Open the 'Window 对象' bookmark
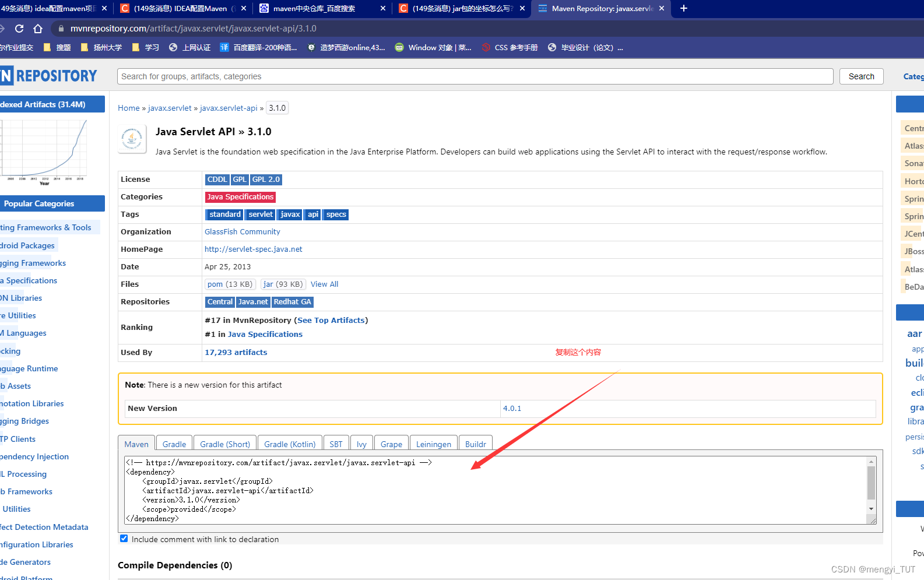Image resolution: width=924 pixels, height=580 pixels. [x=433, y=48]
